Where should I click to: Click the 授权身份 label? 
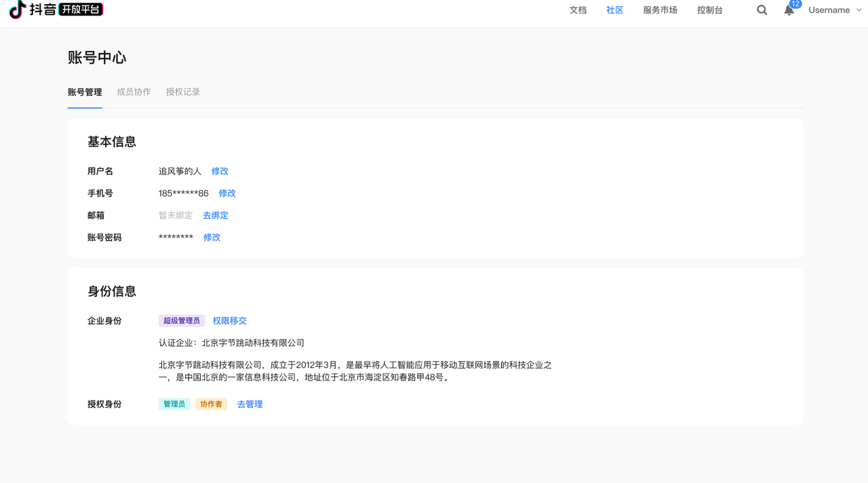(104, 404)
